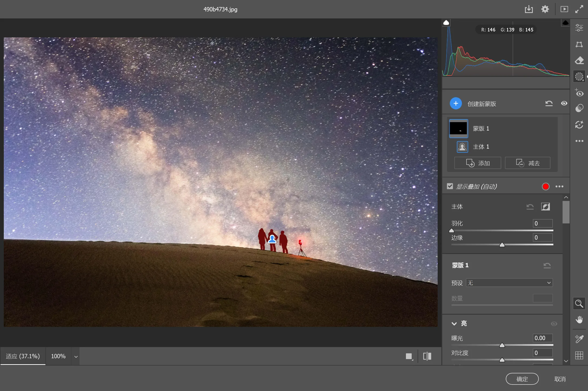Reset all masks with undo arrow beside 创建新蒙版
Image resolution: width=588 pixels, height=391 pixels.
pyautogui.click(x=549, y=103)
